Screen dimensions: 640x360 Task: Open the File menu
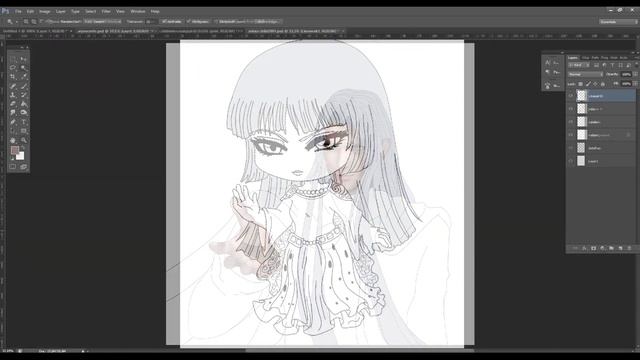18,11
